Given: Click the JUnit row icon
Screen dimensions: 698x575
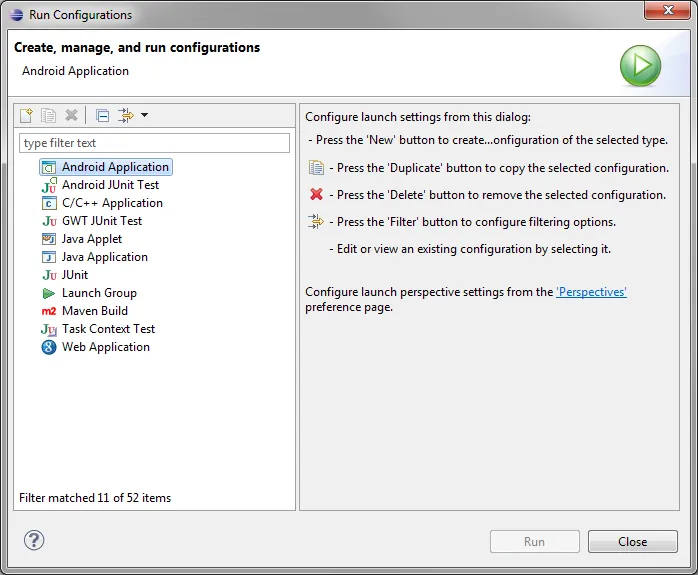Looking at the screenshot, I should (49, 275).
